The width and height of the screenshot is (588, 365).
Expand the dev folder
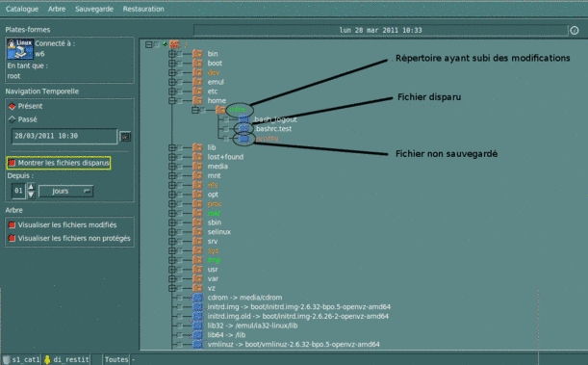point(172,72)
